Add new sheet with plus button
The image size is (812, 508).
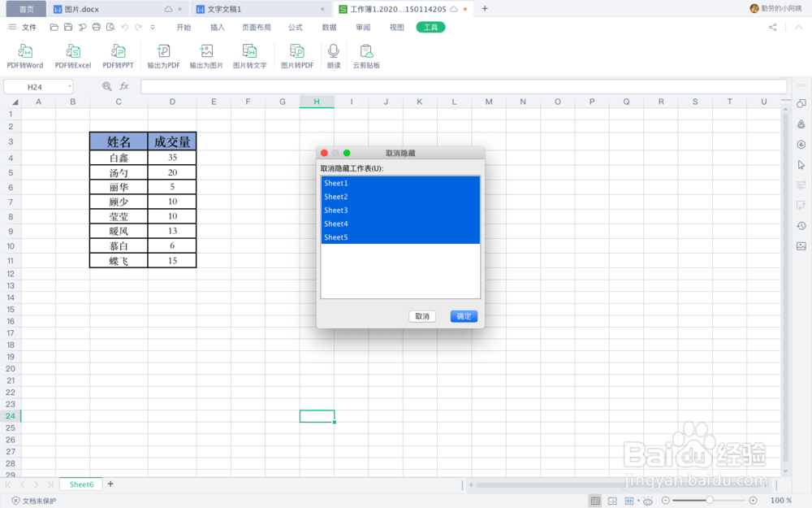(x=110, y=484)
